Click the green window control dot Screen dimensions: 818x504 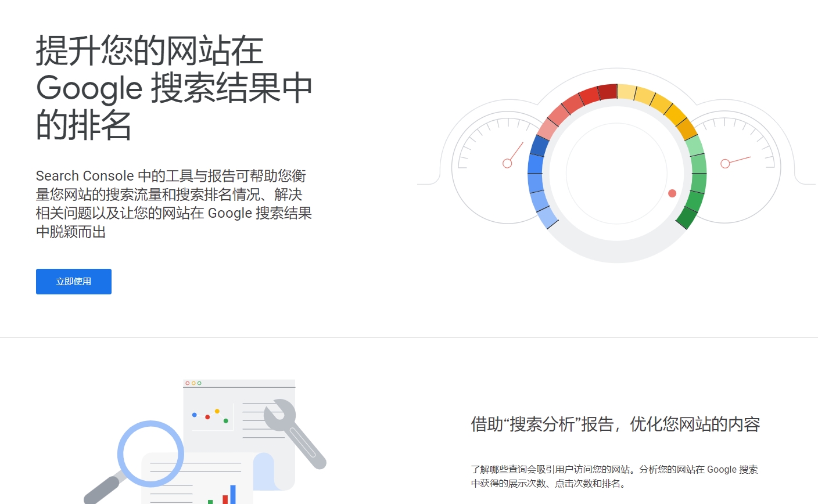pos(199,383)
